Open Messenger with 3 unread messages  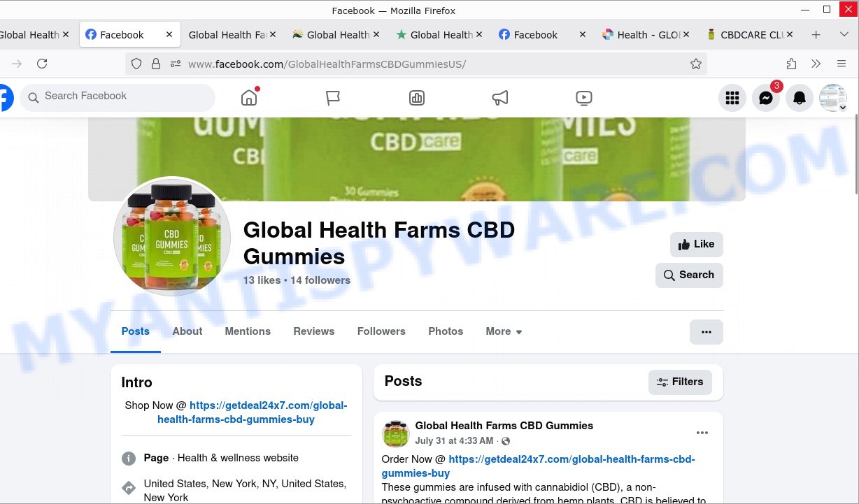(766, 99)
